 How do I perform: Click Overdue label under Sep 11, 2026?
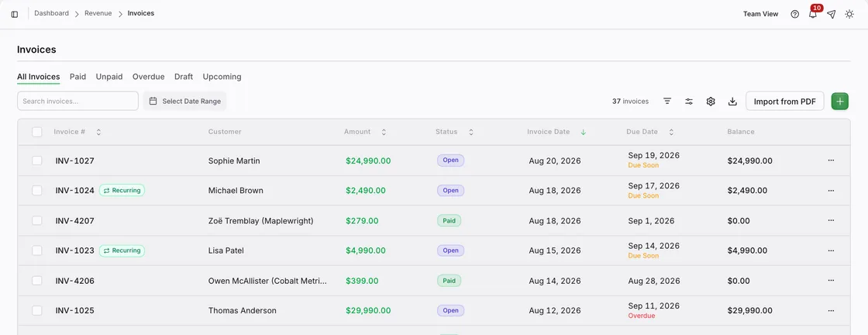642,316
